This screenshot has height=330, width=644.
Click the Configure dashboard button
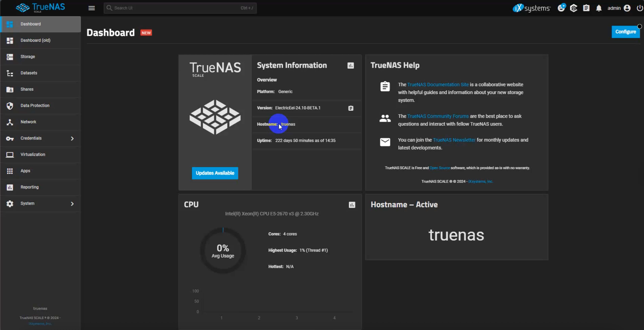coord(626,32)
